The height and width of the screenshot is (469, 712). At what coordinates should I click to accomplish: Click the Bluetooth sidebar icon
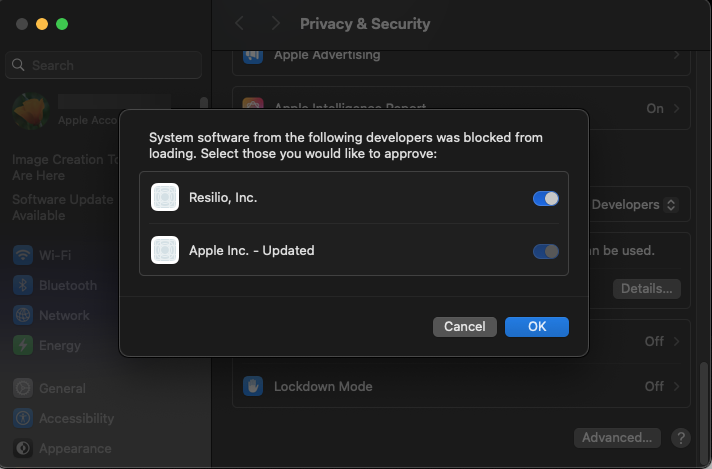click(x=23, y=285)
